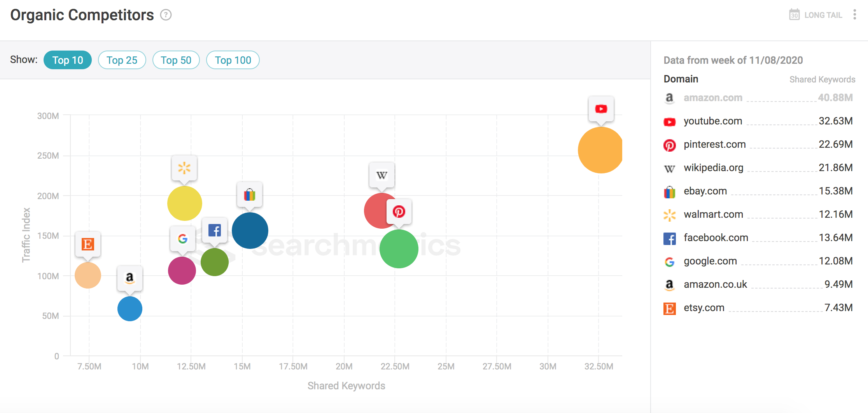Click the 21.86M value for wikipedia.org
Image resolution: width=868 pixels, height=413 pixels.
pos(836,168)
